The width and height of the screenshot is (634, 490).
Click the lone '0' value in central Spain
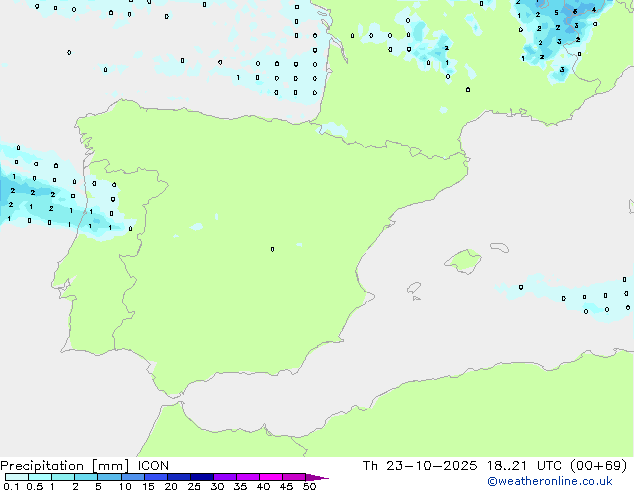[x=273, y=249]
